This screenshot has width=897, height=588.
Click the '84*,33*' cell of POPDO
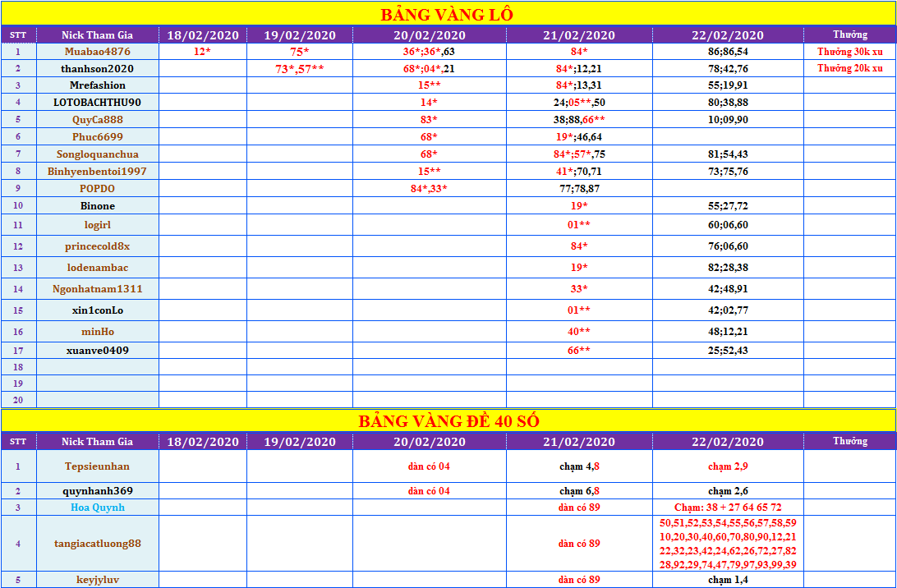point(429,188)
